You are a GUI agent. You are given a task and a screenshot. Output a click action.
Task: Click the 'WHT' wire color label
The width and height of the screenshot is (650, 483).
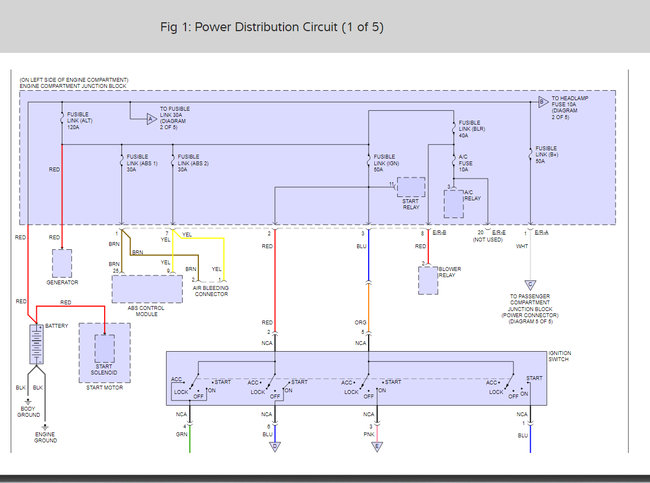[522, 246]
